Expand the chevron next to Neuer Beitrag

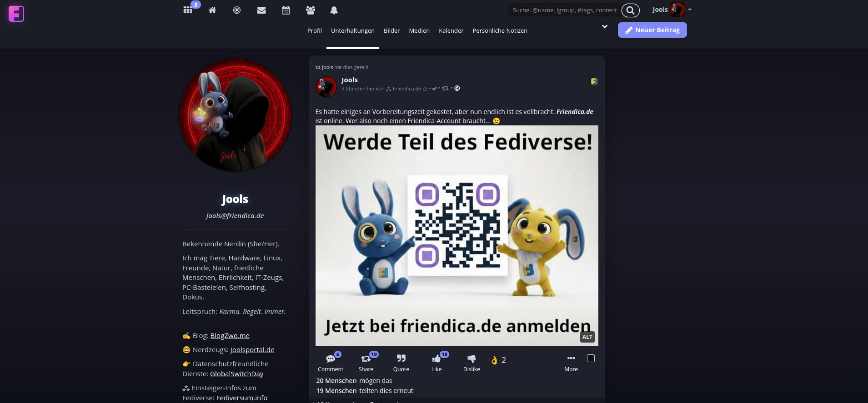click(x=605, y=27)
